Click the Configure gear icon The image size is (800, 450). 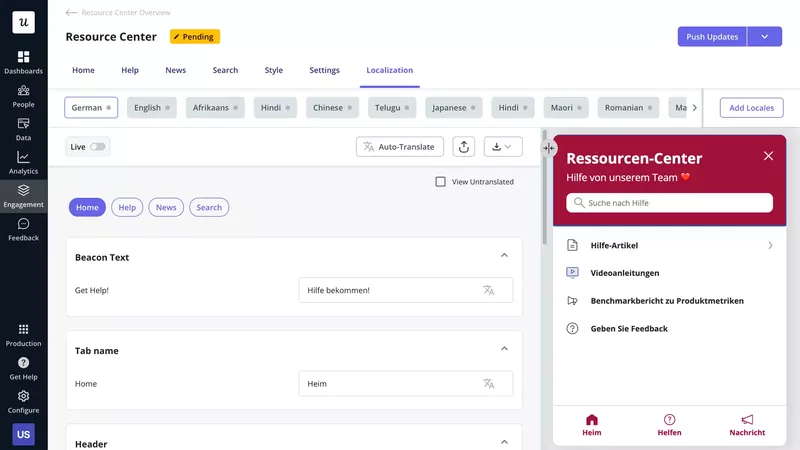pos(23,396)
